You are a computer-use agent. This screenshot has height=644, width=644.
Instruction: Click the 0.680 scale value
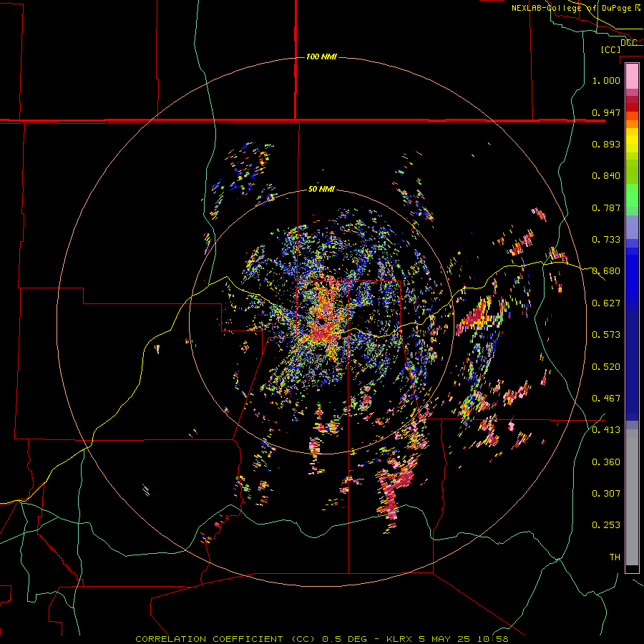pos(606,271)
